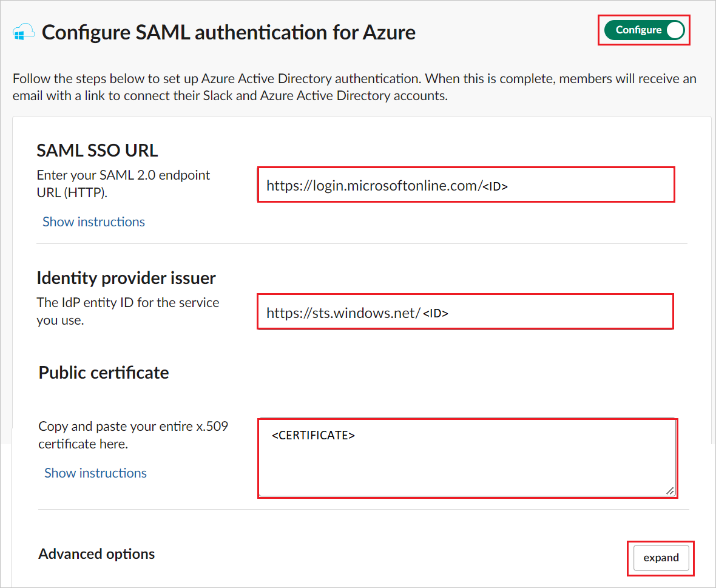Click the Identity provider issuer heading
The height and width of the screenshot is (588, 716).
tap(126, 278)
